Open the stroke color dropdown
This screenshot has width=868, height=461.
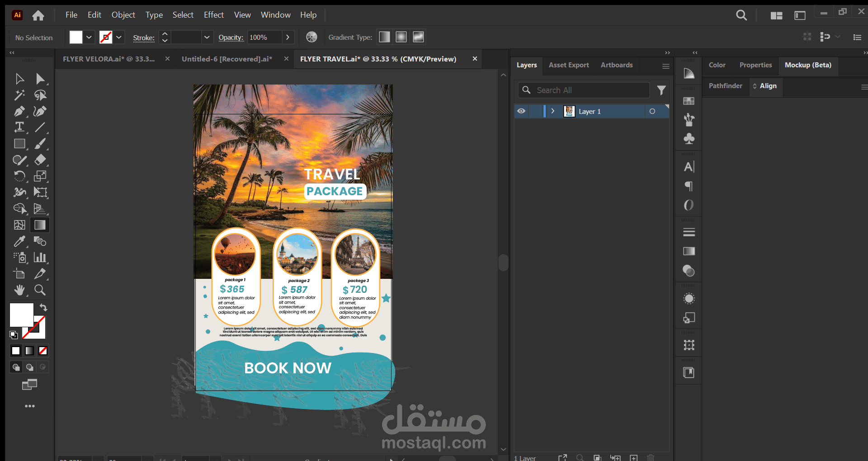coord(119,37)
